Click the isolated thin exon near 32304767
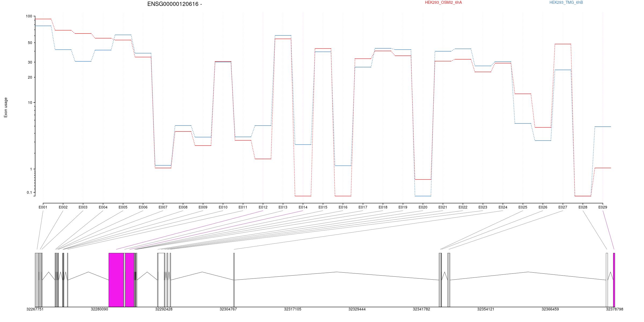Image resolution: width=644 pixels, height=322 pixels. (x=234, y=280)
